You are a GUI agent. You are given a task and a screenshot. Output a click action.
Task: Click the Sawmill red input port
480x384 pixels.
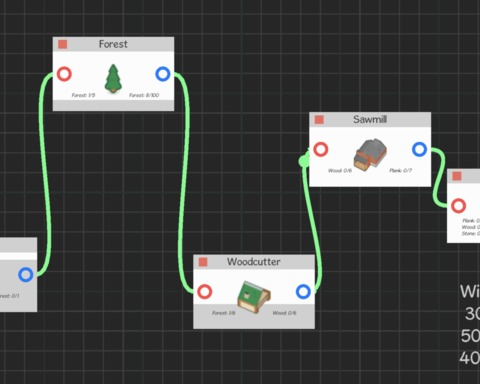[x=321, y=149]
